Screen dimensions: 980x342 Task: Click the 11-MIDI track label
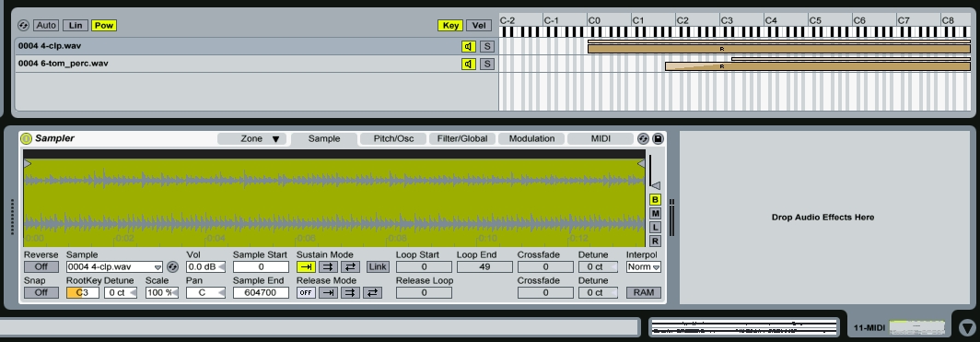pos(869,327)
